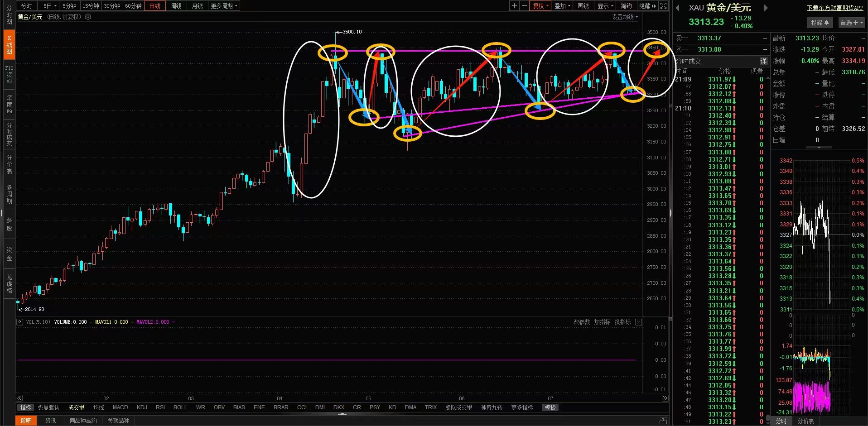The image size is (868, 426).
Task: Click 换指标 change indicator
Action: click(623, 322)
